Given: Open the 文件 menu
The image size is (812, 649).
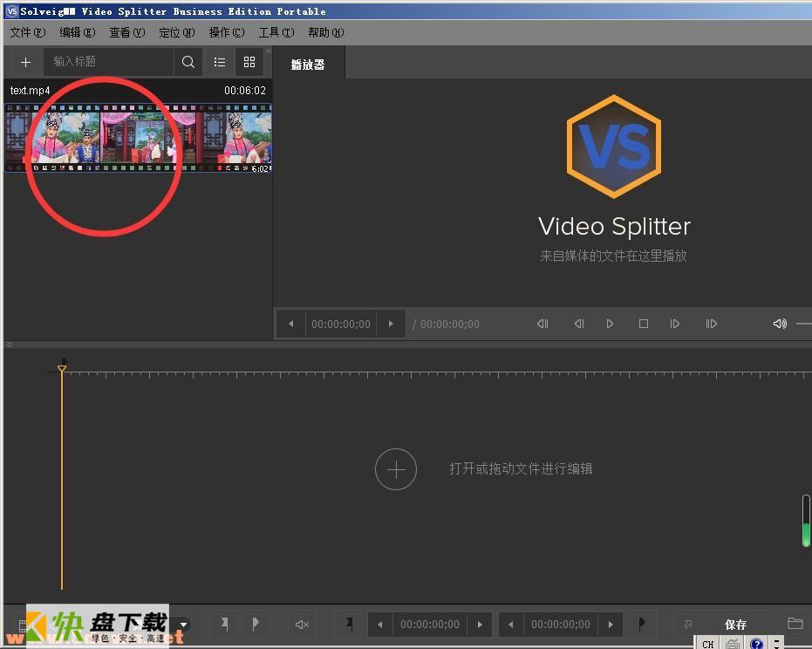Looking at the screenshot, I should [x=27, y=32].
